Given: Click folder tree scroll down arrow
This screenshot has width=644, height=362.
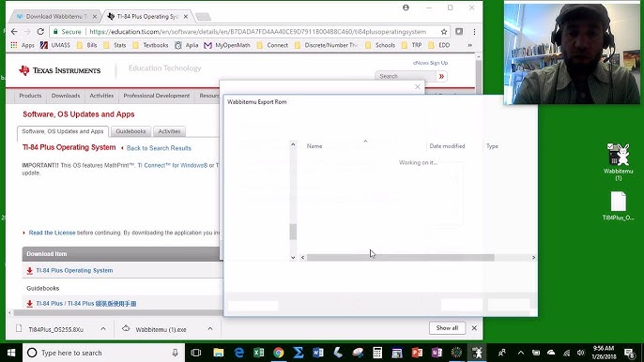Looking at the screenshot, I should (293, 257).
